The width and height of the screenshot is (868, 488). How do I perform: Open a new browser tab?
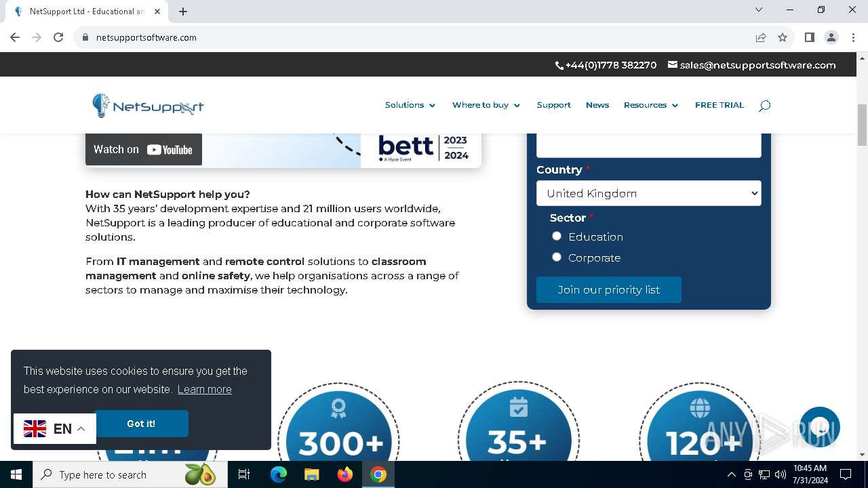coord(183,12)
